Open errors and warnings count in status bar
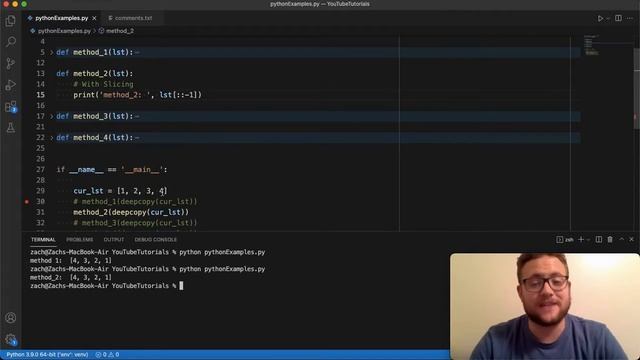The image size is (640, 360). point(107,355)
